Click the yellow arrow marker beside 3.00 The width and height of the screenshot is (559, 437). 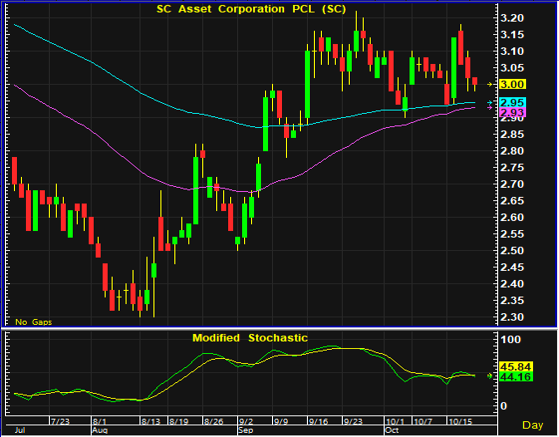[x=490, y=84]
